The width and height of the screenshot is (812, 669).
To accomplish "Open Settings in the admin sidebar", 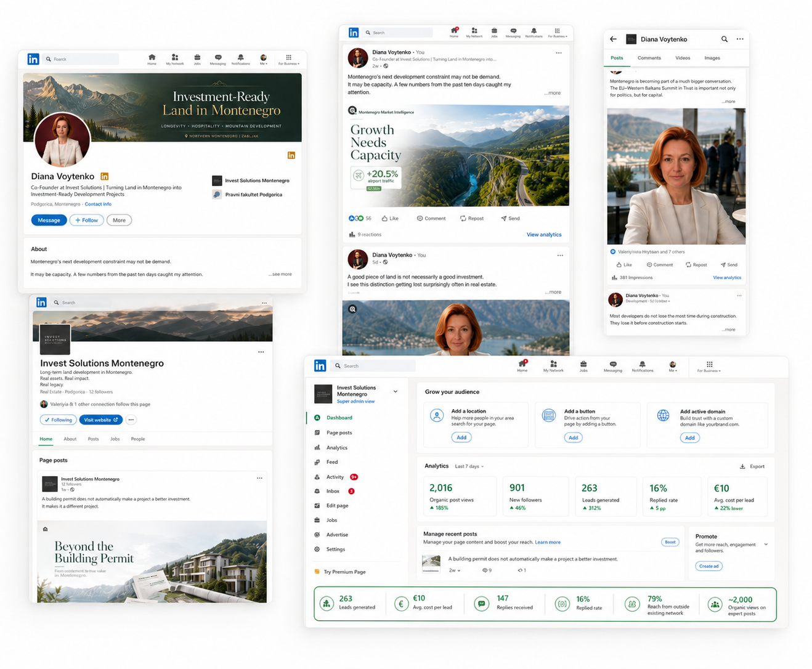I will coord(330,549).
